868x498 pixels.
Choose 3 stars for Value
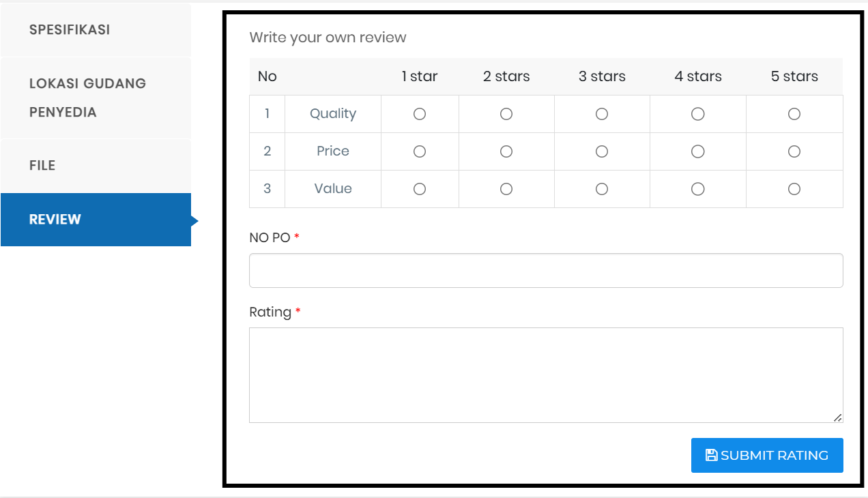[x=602, y=189]
